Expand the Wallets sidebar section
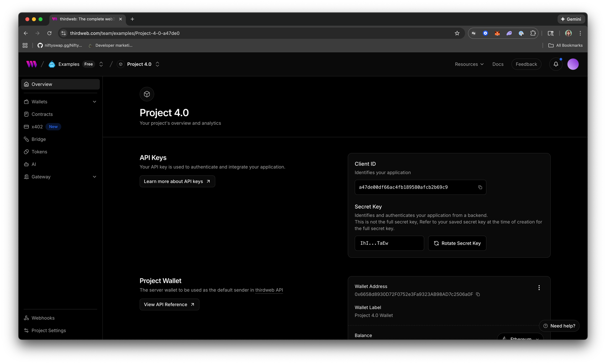 [94, 102]
